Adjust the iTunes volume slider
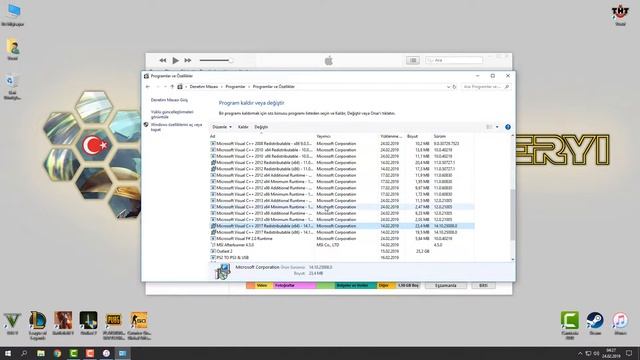The width and height of the screenshot is (640, 360). pos(216,60)
